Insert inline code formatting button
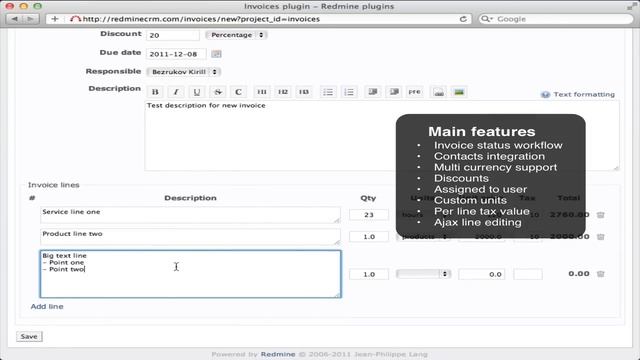The height and width of the screenshot is (360, 640). [x=238, y=92]
